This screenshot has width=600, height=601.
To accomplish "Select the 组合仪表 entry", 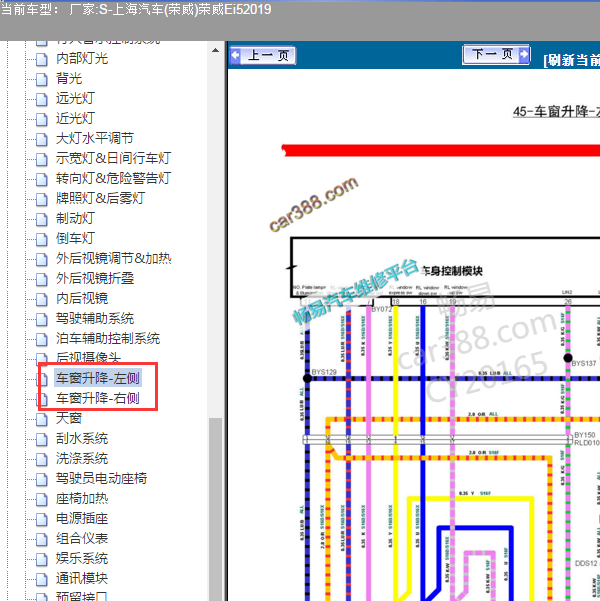I will click(82, 538).
